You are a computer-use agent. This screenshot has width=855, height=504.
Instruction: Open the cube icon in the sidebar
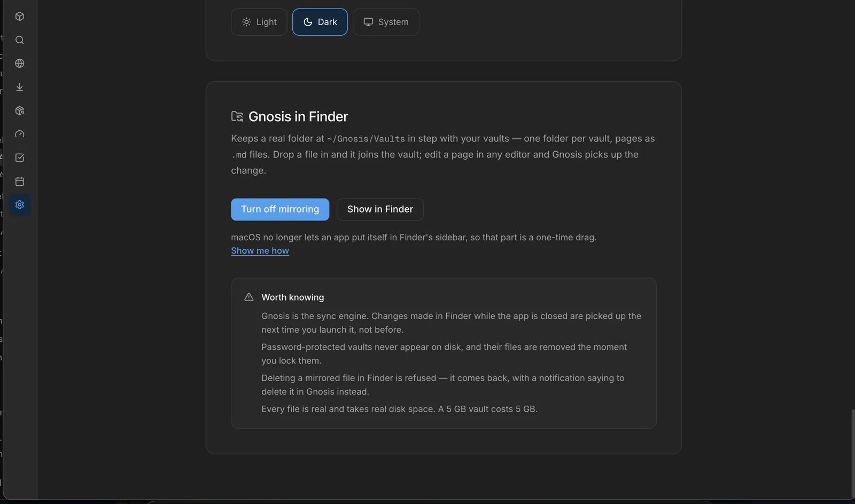click(20, 17)
